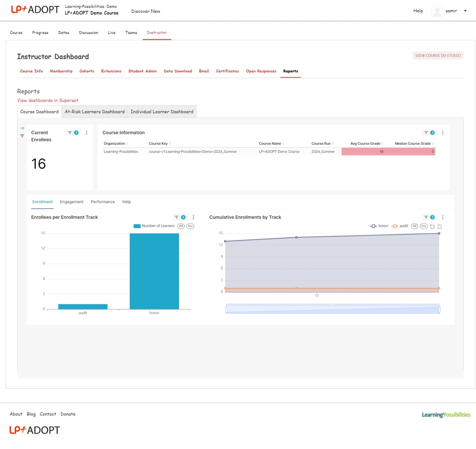Open Course Information chart options menu
476x449 pixels.
click(x=443, y=133)
